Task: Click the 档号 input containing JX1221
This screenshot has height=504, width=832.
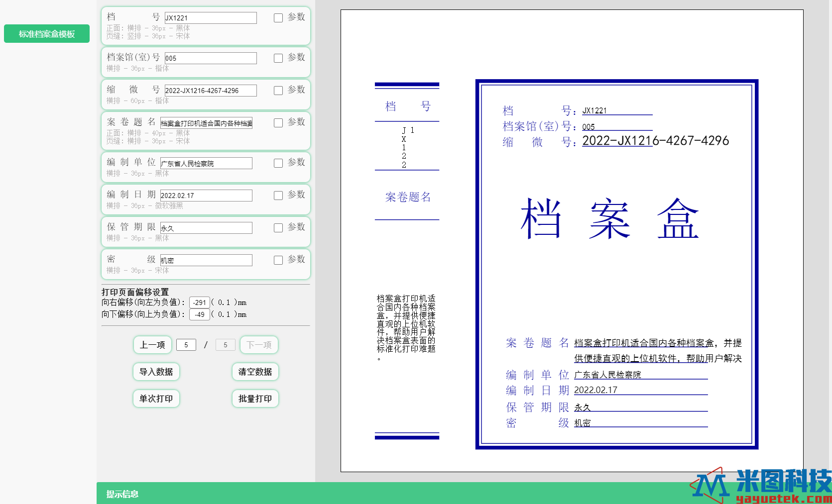Action: [211, 18]
